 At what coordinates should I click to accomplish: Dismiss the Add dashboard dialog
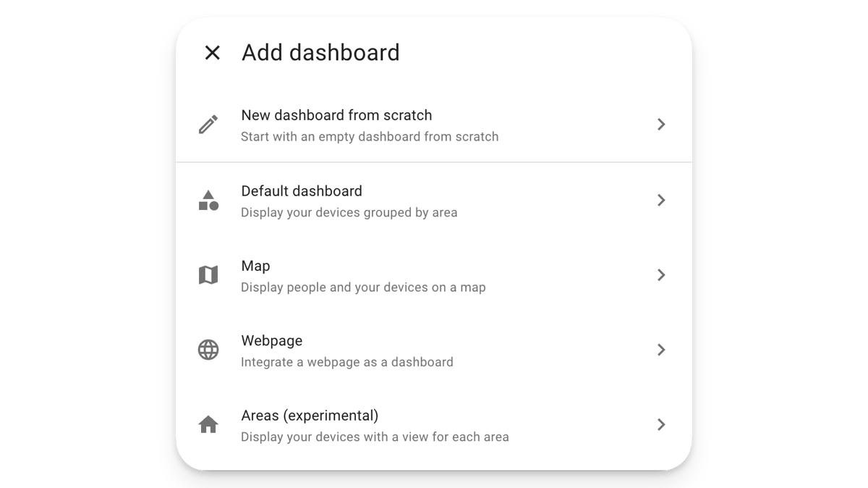tap(212, 52)
